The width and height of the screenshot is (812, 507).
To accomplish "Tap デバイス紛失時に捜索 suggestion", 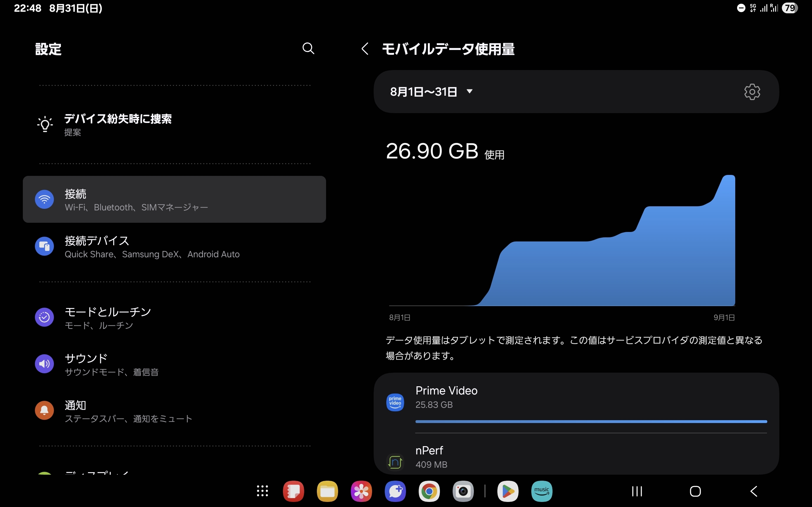I will 117,125.
